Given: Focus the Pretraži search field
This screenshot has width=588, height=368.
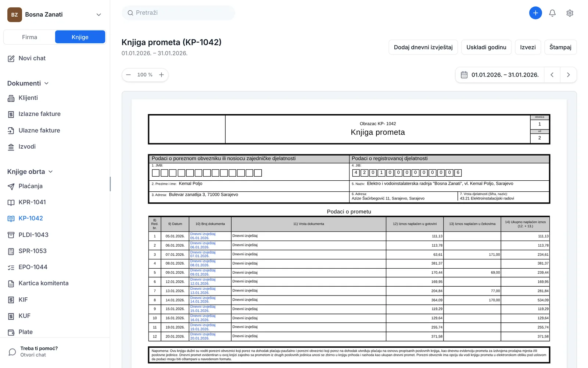Looking at the screenshot, I should [179, 13].
